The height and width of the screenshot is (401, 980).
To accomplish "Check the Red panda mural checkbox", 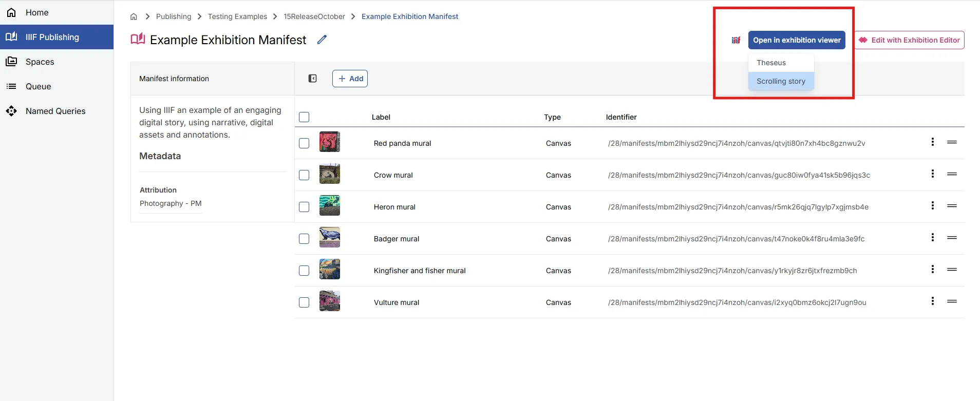I will pos(304,143).
